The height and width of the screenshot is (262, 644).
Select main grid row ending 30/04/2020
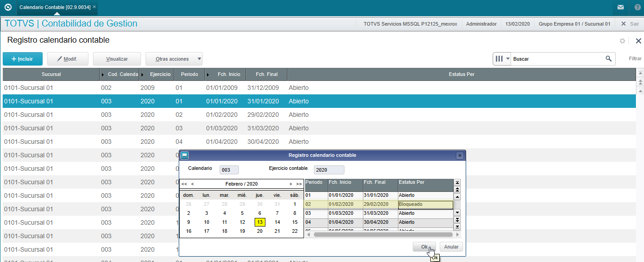click(x=319, y=142)
